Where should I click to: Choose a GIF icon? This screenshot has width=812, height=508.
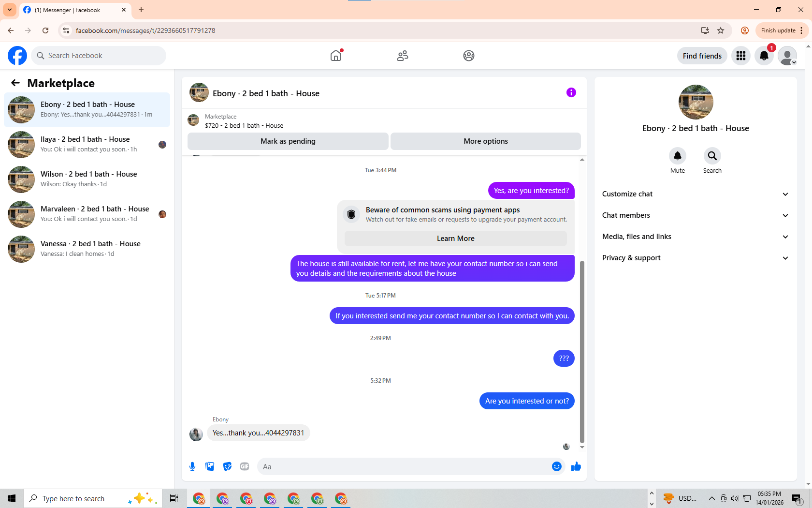[x=245, y=466]
